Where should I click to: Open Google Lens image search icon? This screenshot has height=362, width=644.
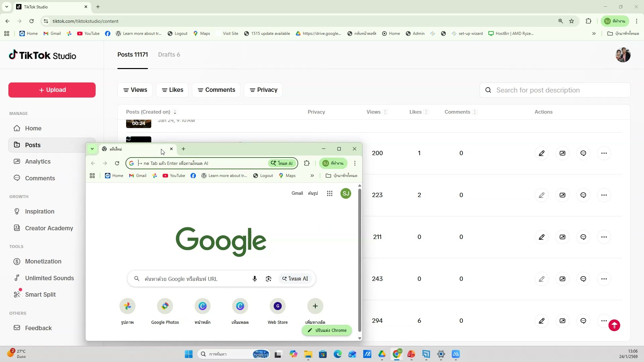(268, 279)
